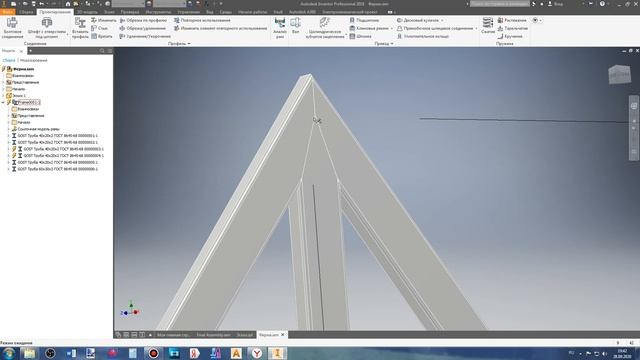640x360 pixels.
Task: Open the Тарельчатая Belleville spring tool
Action: click(513, 28)
